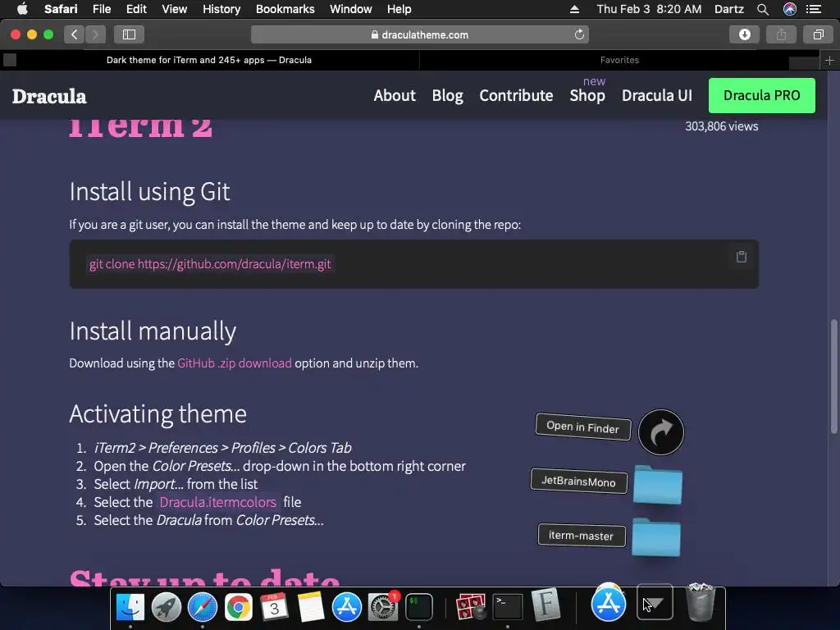Open Safari downloads popover
The image size is (840, 630).
pyautogui.click(x=744, y=34)
